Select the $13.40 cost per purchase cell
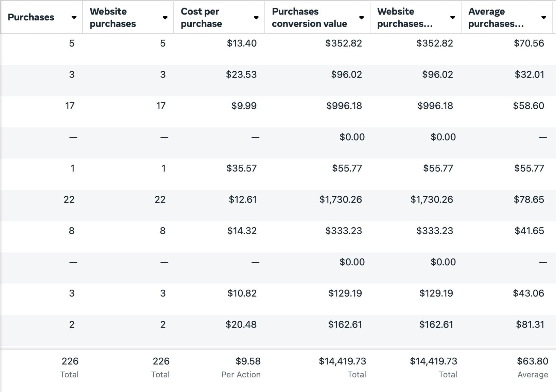 pos(242,43)
